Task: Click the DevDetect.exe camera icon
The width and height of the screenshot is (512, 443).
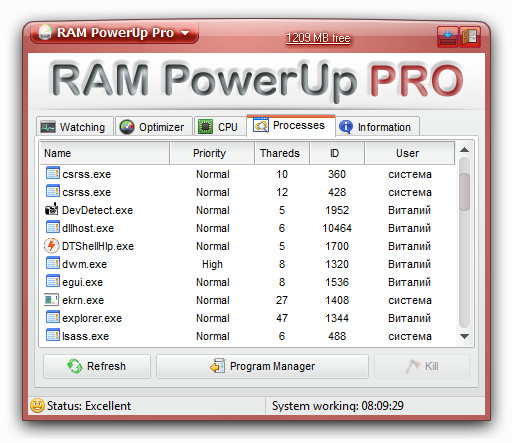Action: pos(52,209)
